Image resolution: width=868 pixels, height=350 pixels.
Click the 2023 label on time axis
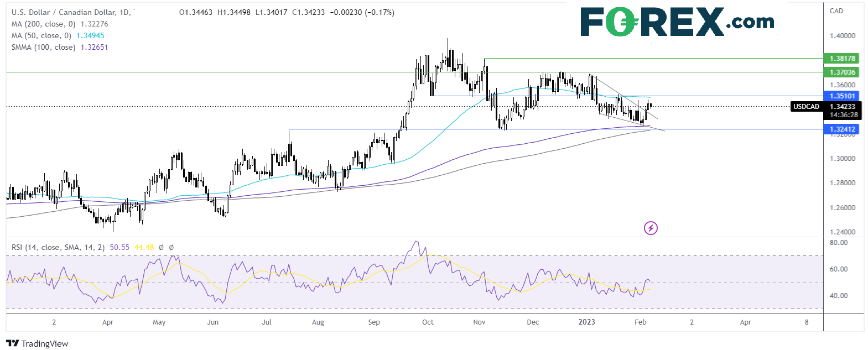coord(586,322)
